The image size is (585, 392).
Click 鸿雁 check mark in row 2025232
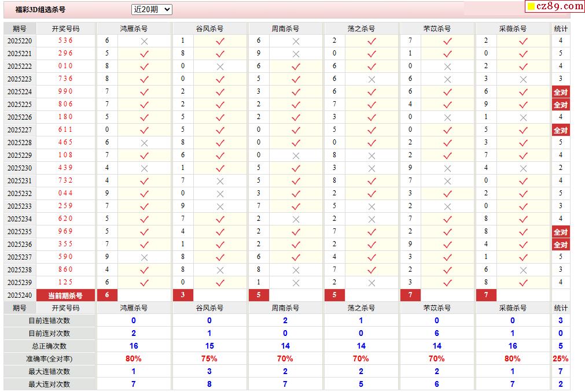click(x=145, y=194)
